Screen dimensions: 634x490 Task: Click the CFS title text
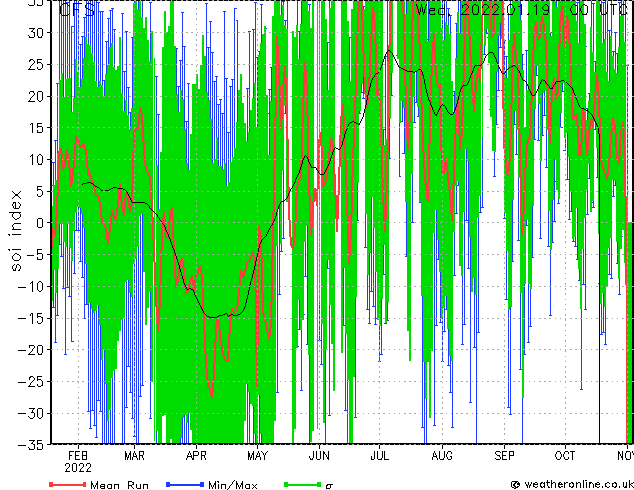pyautogui.click(x=77, y=9)
